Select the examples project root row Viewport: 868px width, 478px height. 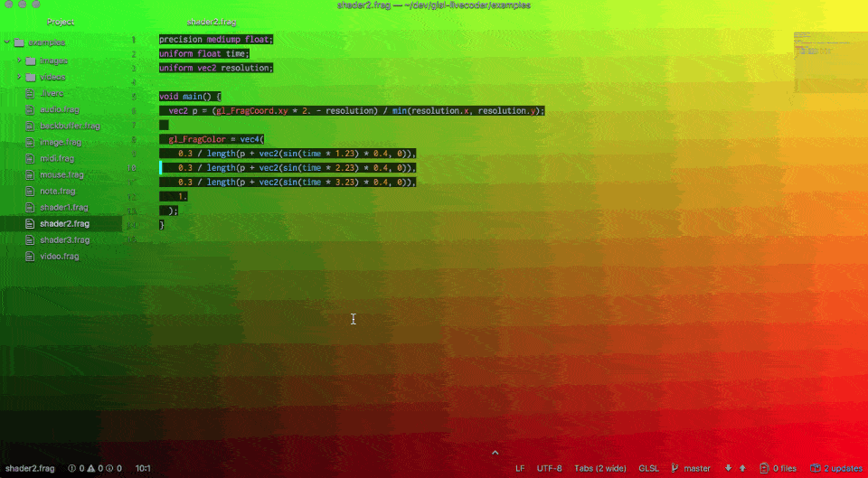click(x=61, y=42)
